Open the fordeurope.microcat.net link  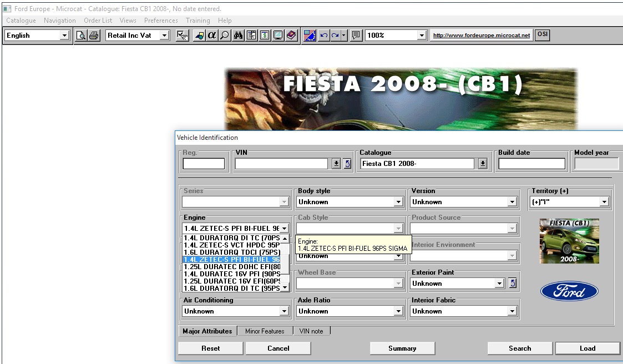[481, 36]
